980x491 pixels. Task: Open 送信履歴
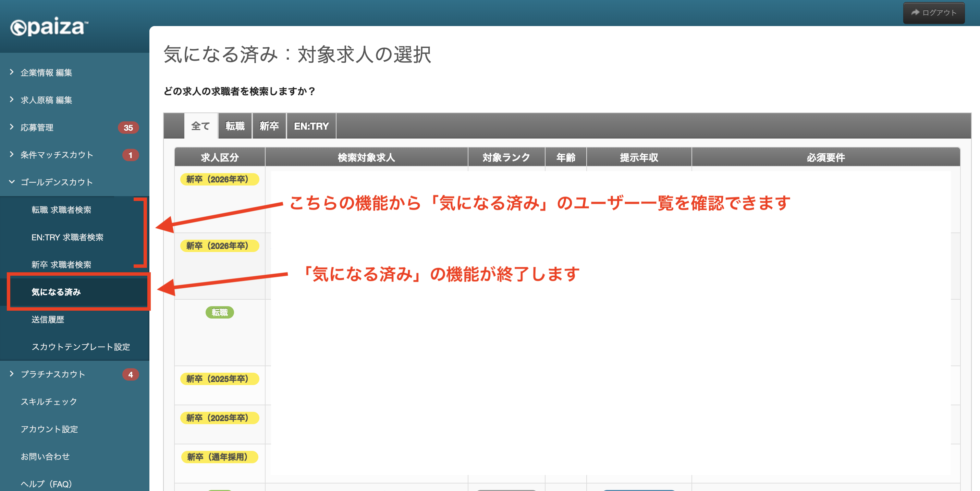48,319
